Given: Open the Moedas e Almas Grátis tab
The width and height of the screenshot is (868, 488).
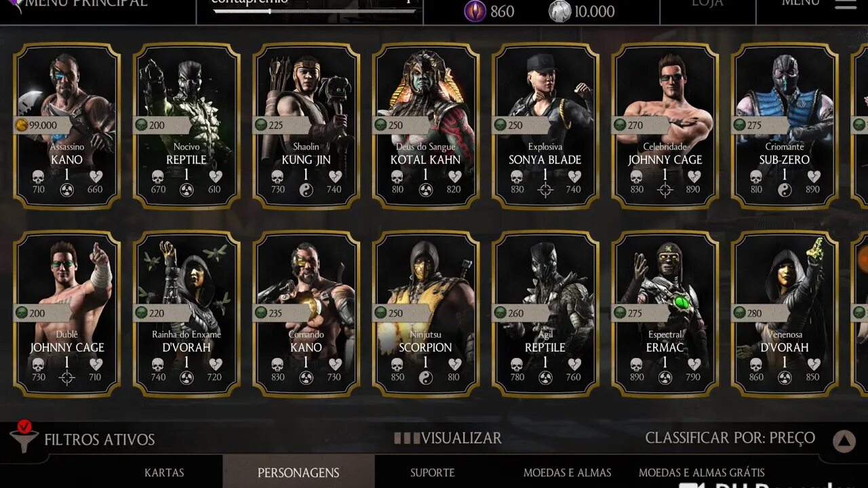Looking at the screenshot, I should coord(702,472).
